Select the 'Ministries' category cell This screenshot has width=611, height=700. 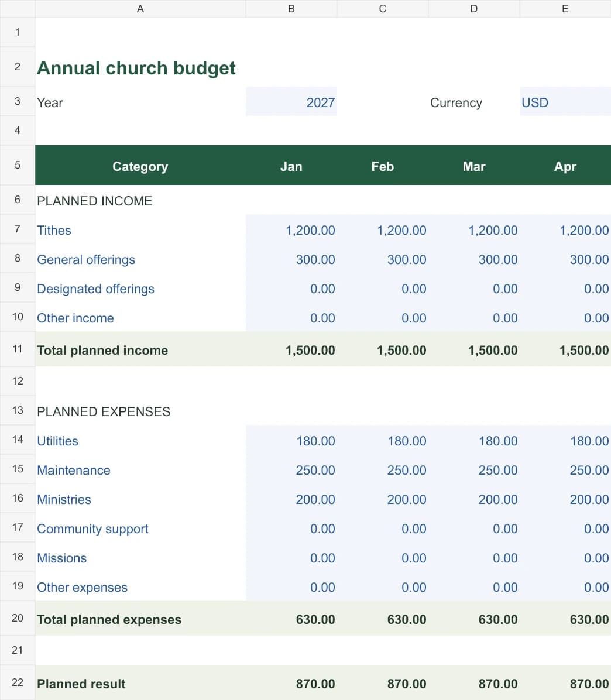tap(140, 499)
